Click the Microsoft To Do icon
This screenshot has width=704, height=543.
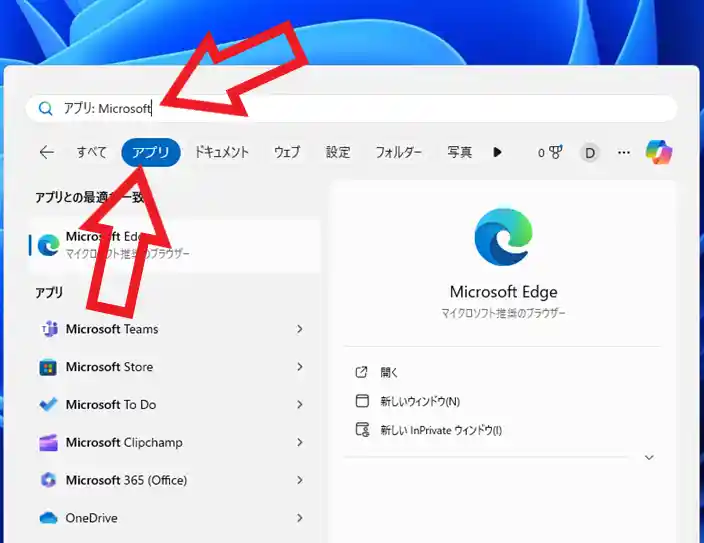[48, 405]
